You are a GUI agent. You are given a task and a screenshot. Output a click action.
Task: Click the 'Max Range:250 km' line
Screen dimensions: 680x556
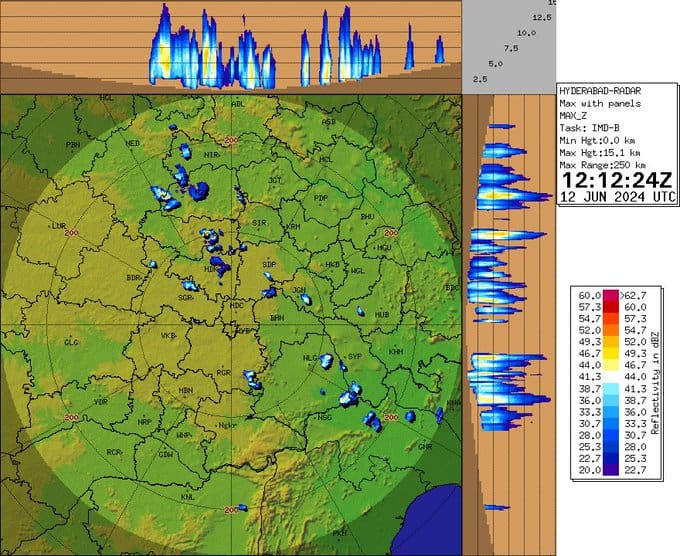point(603,165)
